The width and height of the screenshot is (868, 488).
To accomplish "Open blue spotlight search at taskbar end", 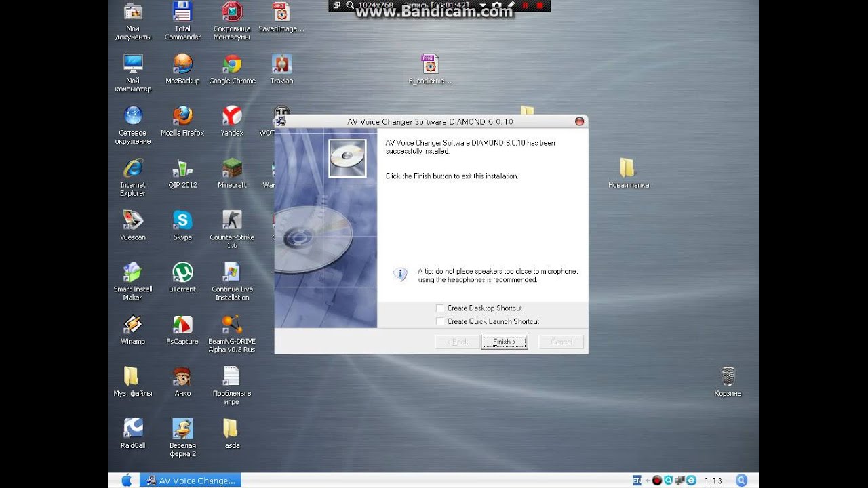I will pos(741,481).
